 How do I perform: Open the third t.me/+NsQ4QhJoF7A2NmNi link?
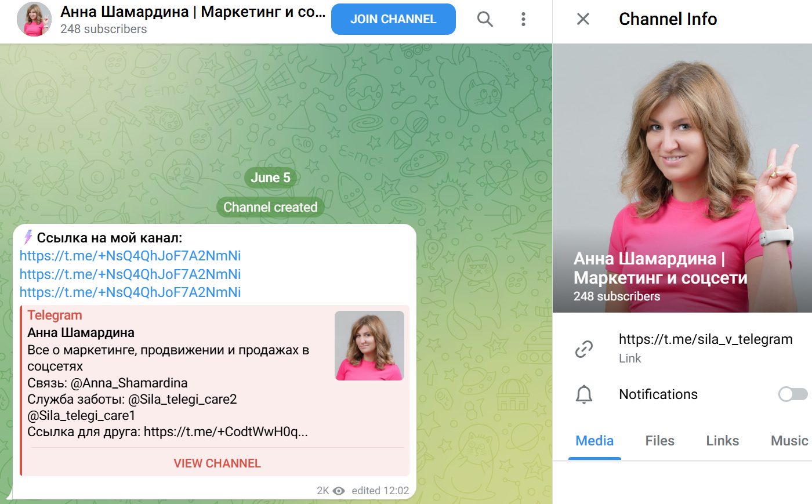pos(130,292)
